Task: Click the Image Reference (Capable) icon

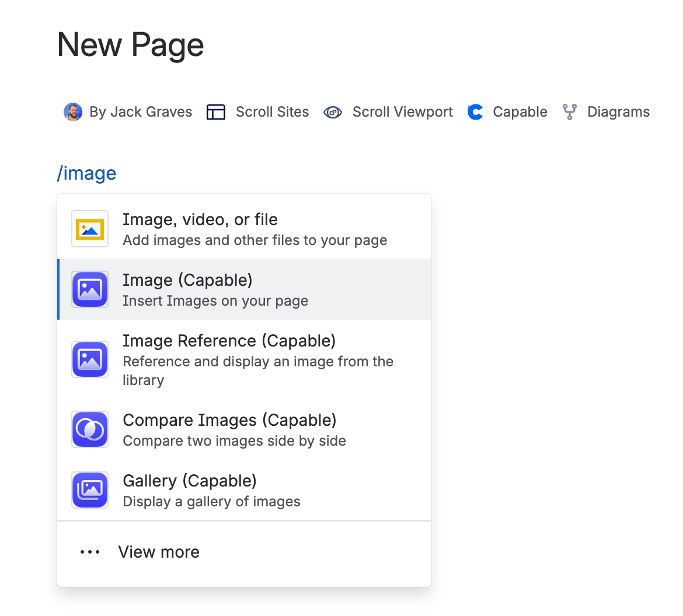Action: click(x=90, y=359)
